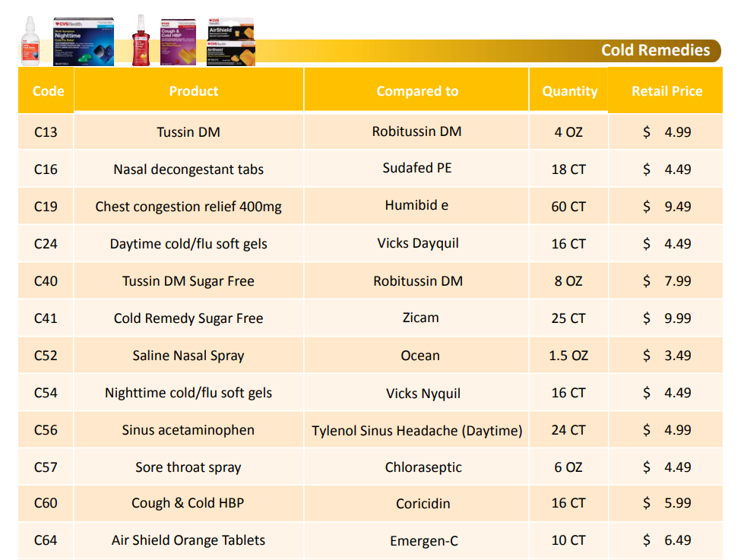Click the 1.5 OZ quantity cell

(x=568, y=356)
